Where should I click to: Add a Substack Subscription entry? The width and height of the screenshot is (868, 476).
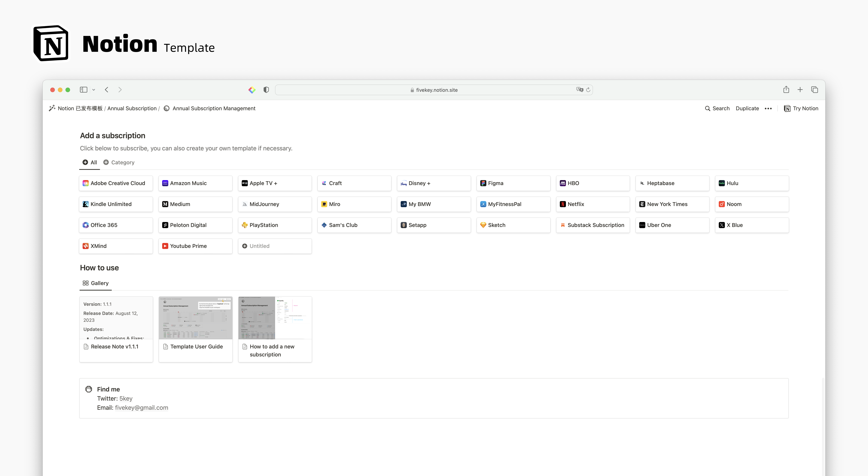593,225
